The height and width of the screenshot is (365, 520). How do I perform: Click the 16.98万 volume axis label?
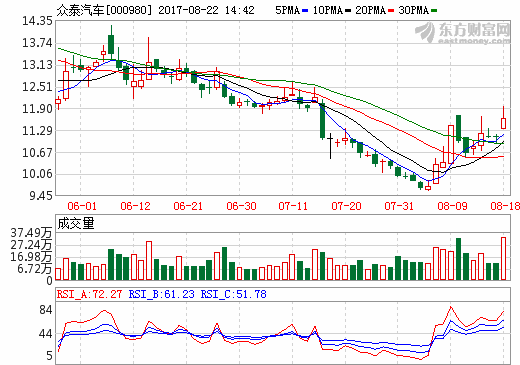(x=31, y=257)
